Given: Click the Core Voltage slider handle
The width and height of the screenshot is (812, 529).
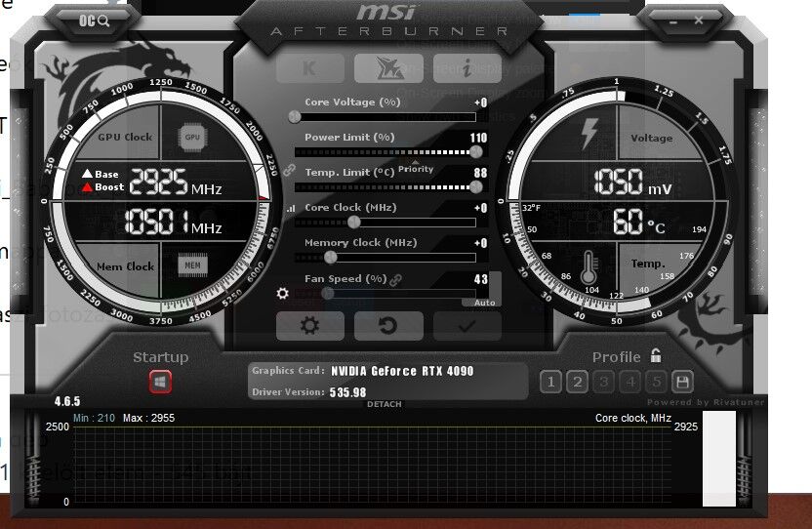Looking at the screenshot, I should click(x=295, y=116).
